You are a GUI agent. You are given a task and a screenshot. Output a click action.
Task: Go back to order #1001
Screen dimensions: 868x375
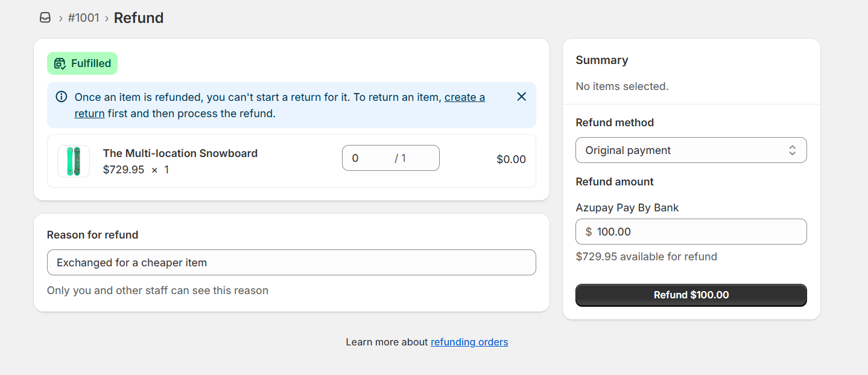[83, 18]
